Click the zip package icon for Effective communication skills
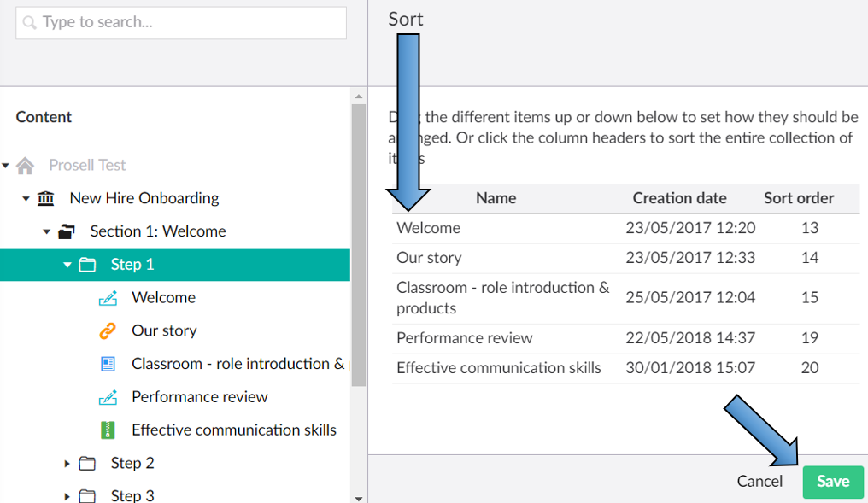 [x=110, y=430]
